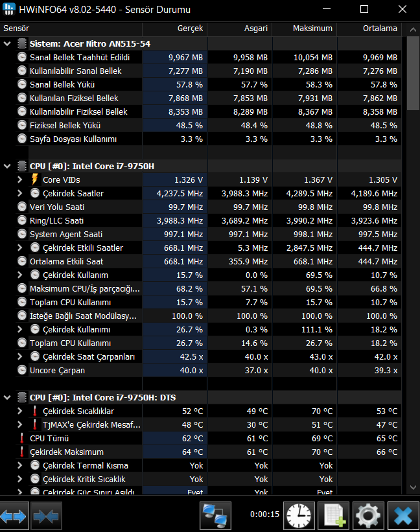Click the thermometer icon beside Çekirdek Maksimum
This screenshot has height=532, width=420.
click(x=22, y=452)
